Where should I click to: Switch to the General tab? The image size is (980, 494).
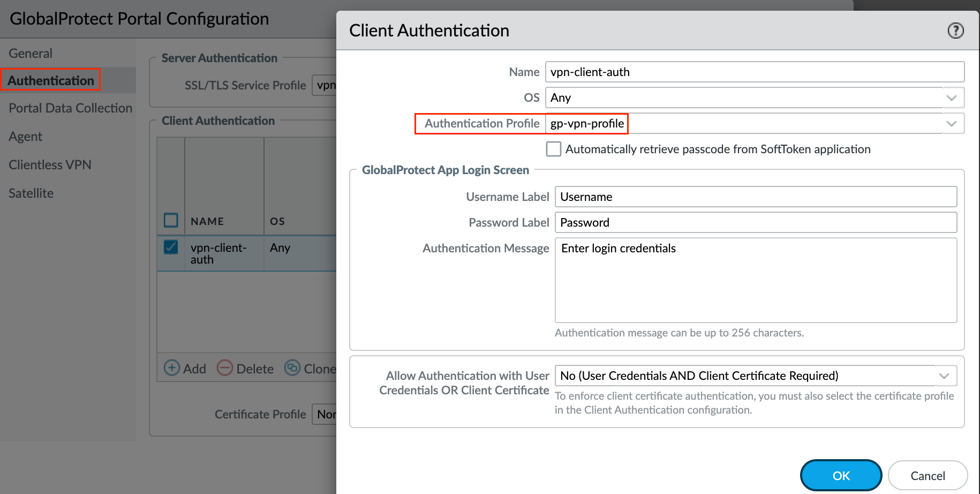[31, 53]
